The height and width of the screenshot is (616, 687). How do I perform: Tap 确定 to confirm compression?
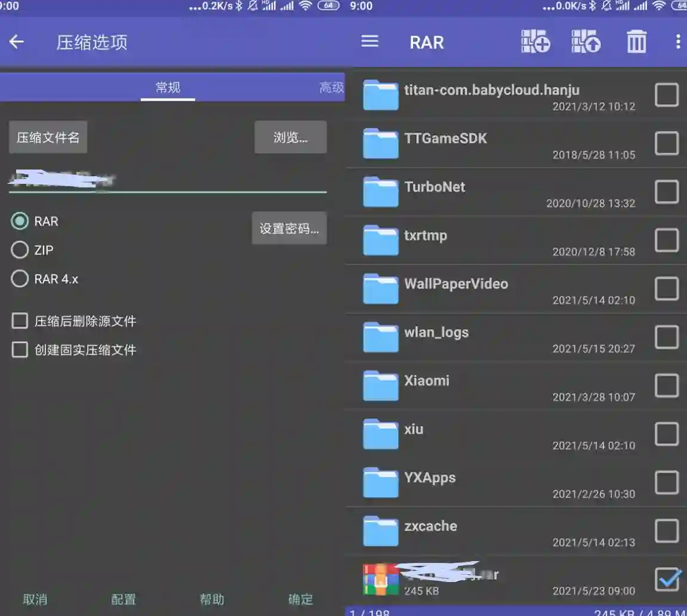301,599
